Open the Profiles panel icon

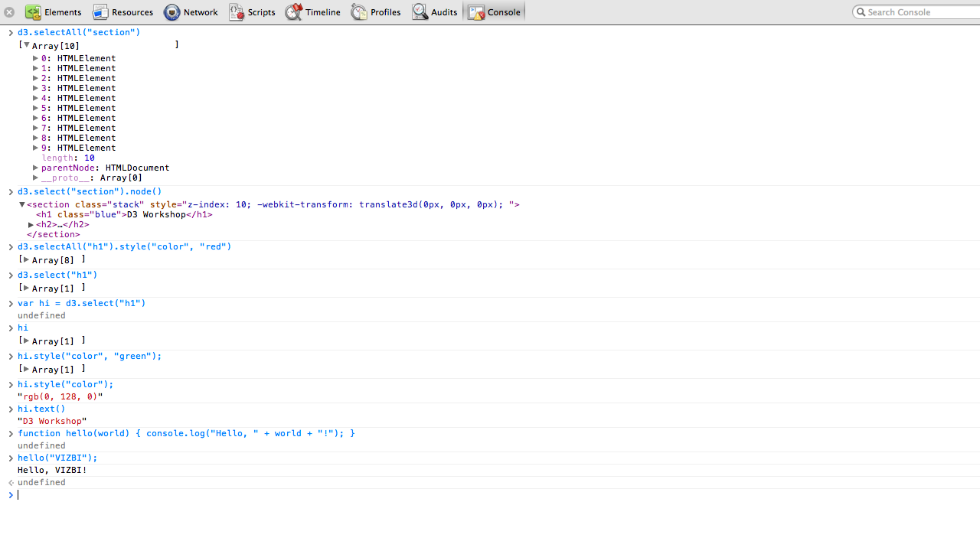coord(359,12)
